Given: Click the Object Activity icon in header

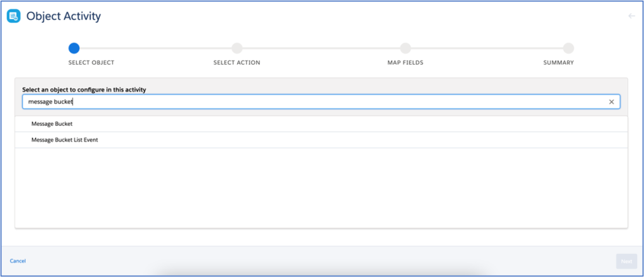Looking at the screenshot, I should click(x=13, y=16).
